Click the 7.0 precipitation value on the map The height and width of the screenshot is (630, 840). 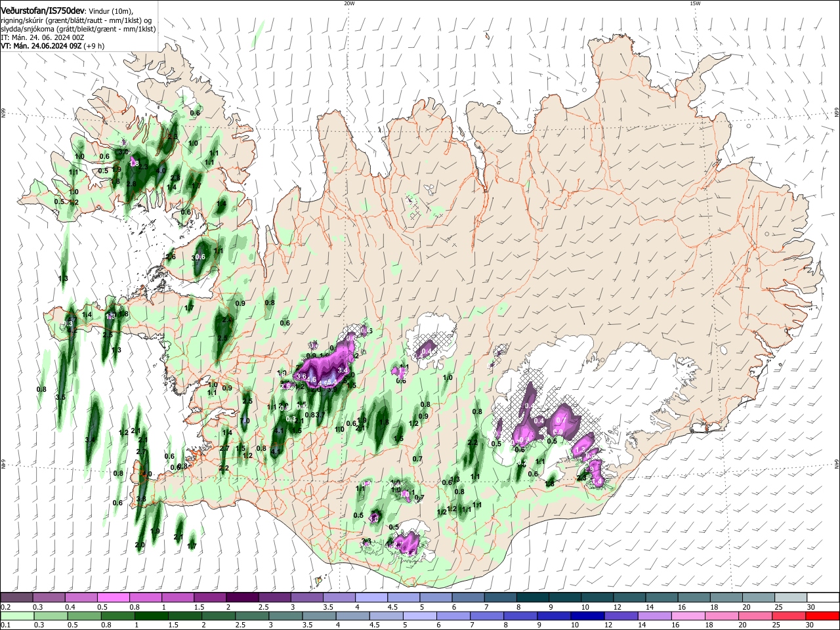pyautogui.click(x=245, y=421)
